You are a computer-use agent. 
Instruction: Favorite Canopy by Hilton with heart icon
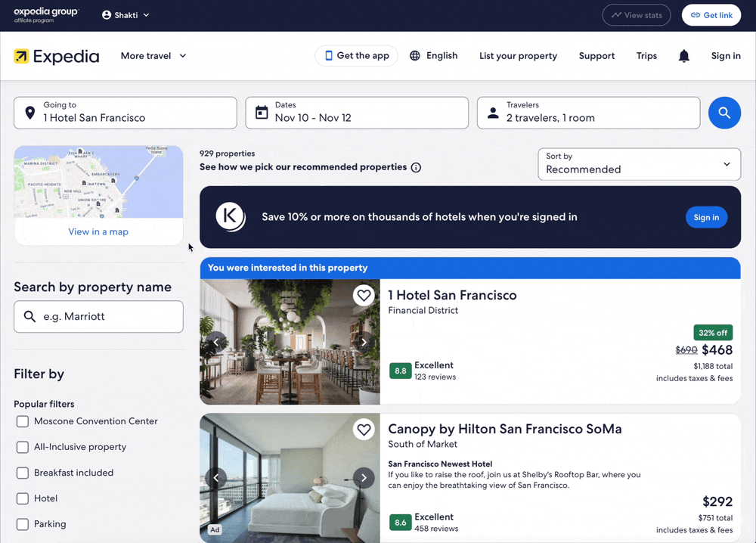tap(364, 430)
